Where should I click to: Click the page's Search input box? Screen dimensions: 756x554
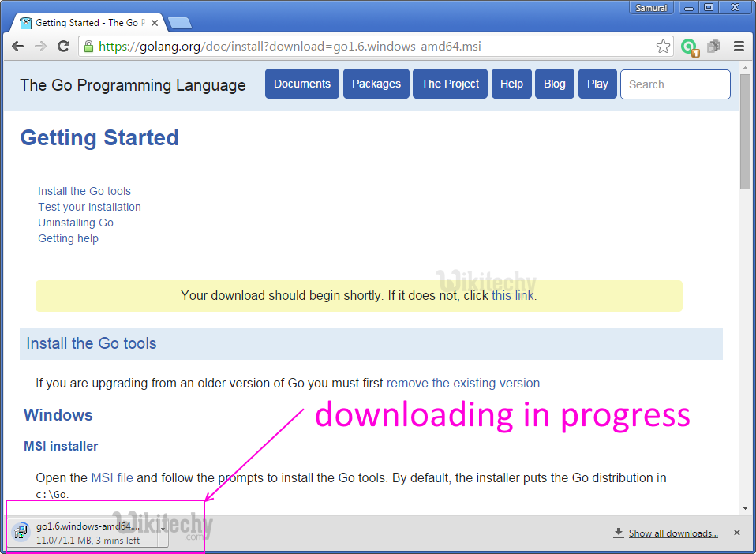675,84
